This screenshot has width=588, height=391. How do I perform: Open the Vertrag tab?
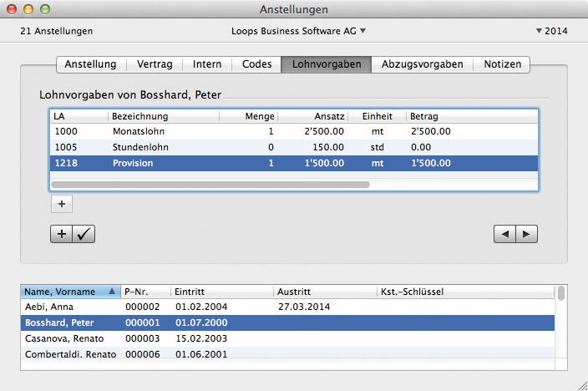155,64
